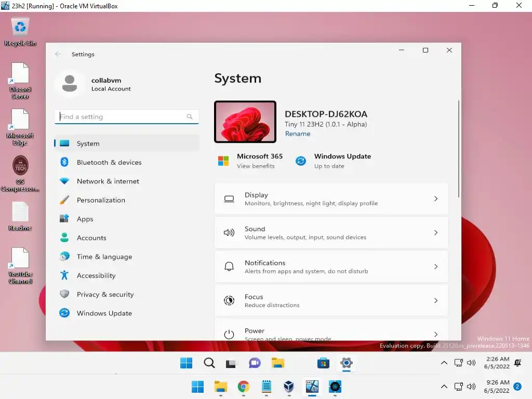
Task: Select the YouTube Channel desktop shortcut
Action: pos(20,265)
